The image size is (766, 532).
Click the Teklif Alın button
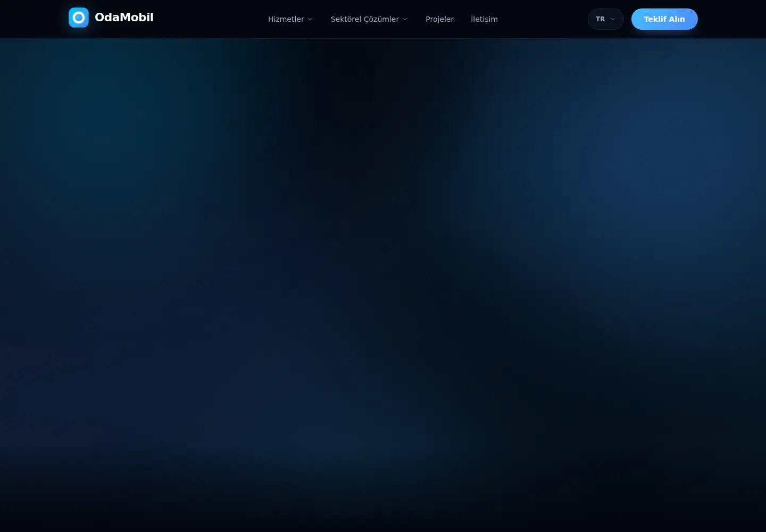coord(664,19)
